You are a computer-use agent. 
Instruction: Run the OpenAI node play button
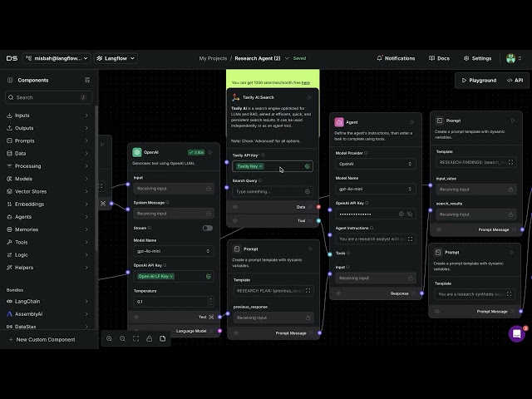pyautogui.click(x=210, y=153)
